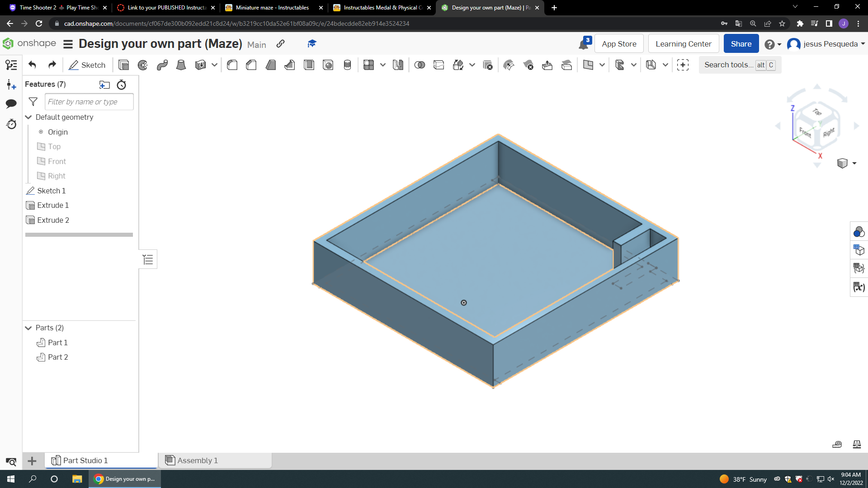The height and width of the screenshot is (488, 868).
Task: Open the appearance color sphere on right panel
Action: tap(859, 232)
